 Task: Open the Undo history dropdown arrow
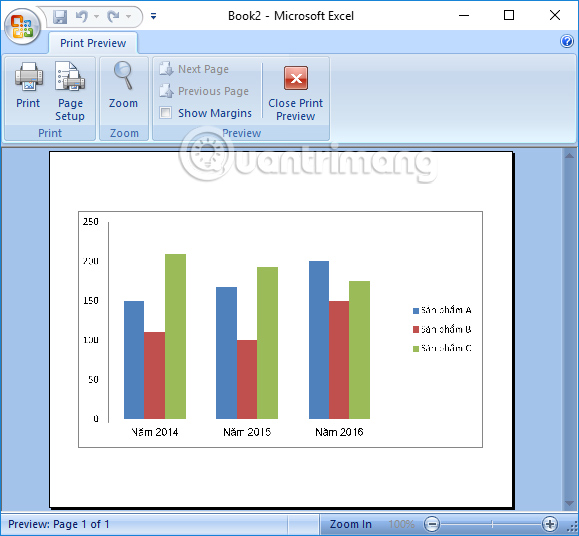coord(96,17)
